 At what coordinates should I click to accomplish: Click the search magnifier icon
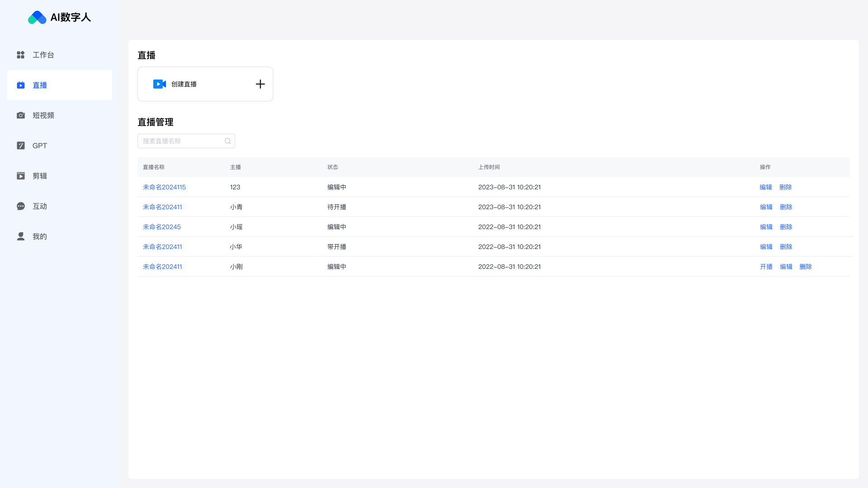[228, 141]
